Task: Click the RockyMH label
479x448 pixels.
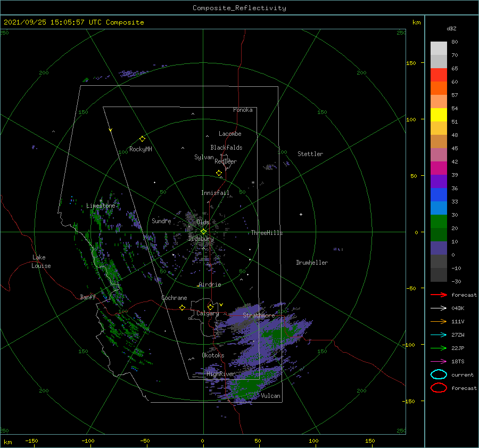Action: [141, 149]
